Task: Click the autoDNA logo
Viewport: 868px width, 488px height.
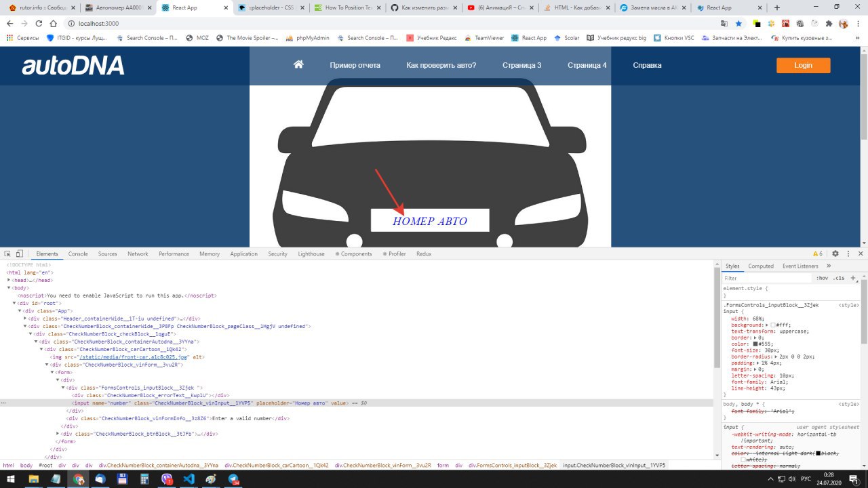Action: point(73,66)
